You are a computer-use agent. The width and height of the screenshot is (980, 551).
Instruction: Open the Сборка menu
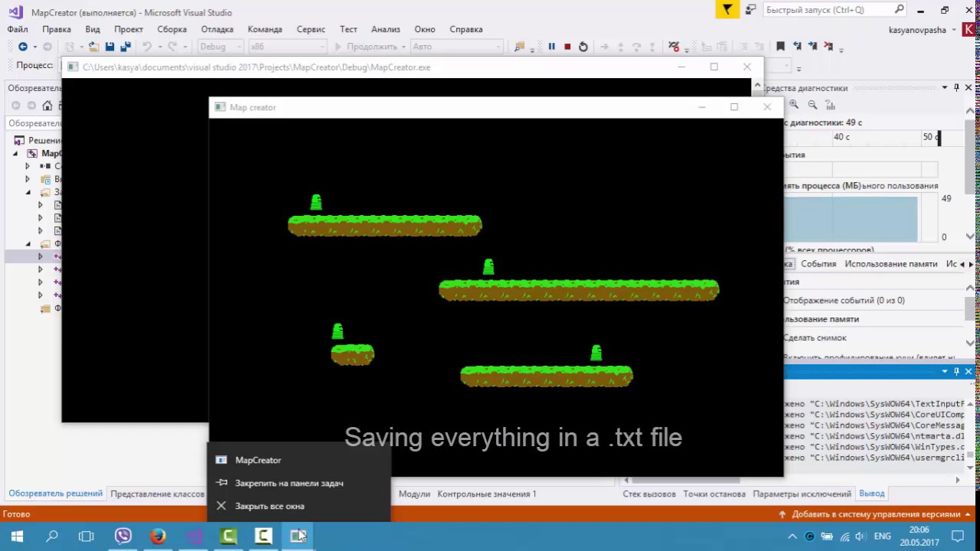coord(171,29)
